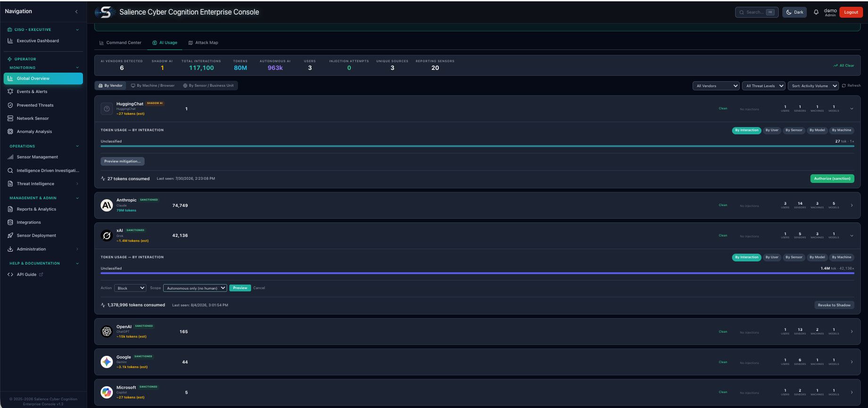The height and width of the screenshot is (408, 868).
Task: Click the Integrations database icon
Action: tap(10, 222)
